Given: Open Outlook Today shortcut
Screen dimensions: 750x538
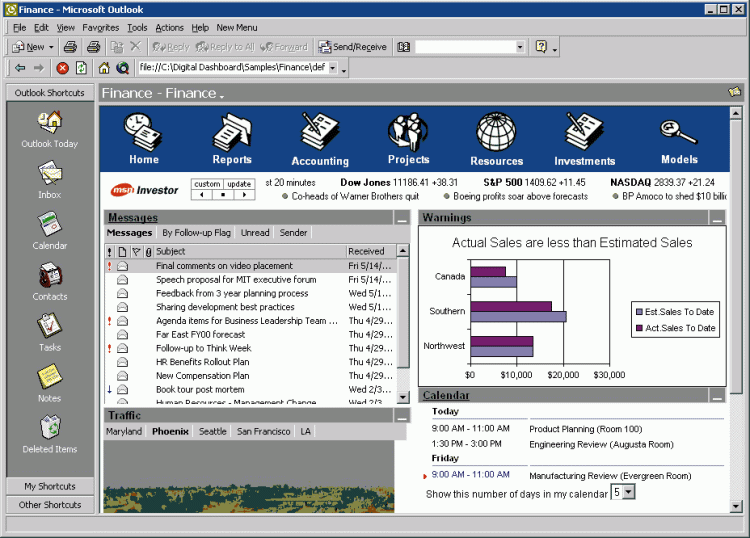Looking at the screenshot, I should tap(49, 129).
